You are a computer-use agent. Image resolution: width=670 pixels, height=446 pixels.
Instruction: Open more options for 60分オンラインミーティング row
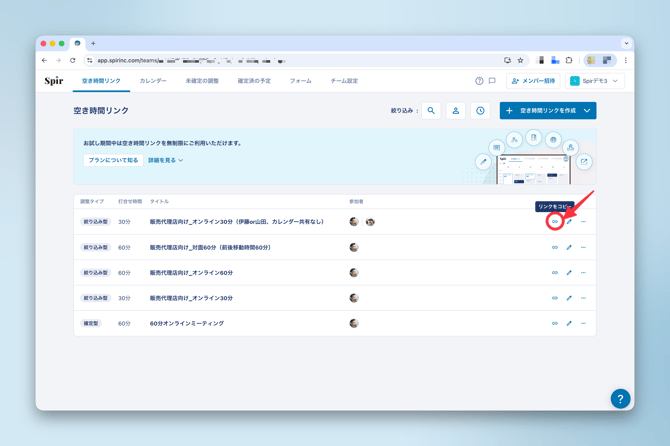click(x=583, y=323)
